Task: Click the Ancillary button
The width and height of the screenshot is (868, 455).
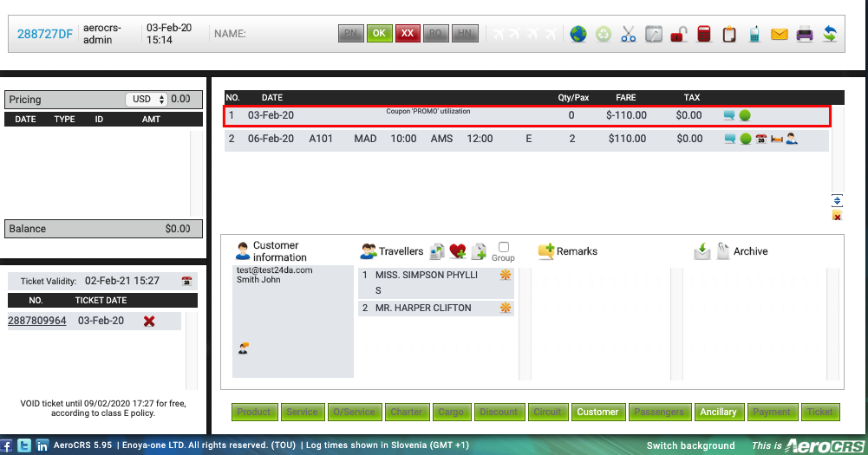Action: [x=719, y=412]
